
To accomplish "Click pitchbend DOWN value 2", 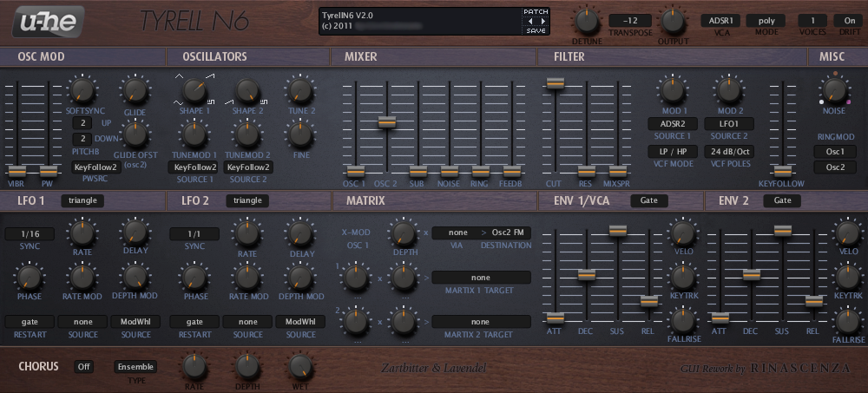I will pyautogui.click(x=82, y=139).
